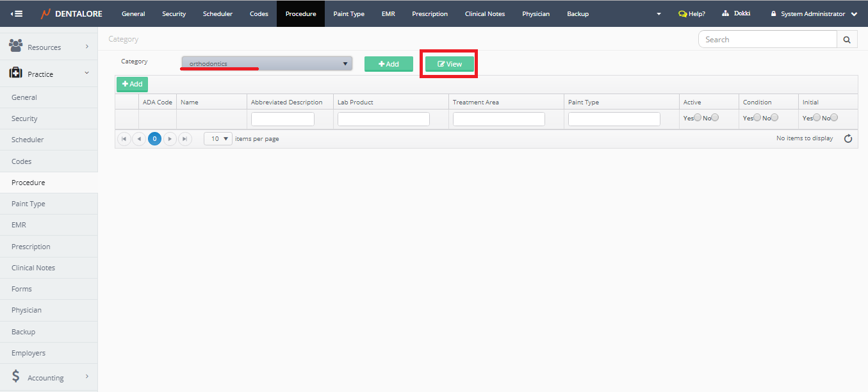This screenshot has width=868, height=392.
Task: Click the View category button
Action: click(x=449, y=64)
